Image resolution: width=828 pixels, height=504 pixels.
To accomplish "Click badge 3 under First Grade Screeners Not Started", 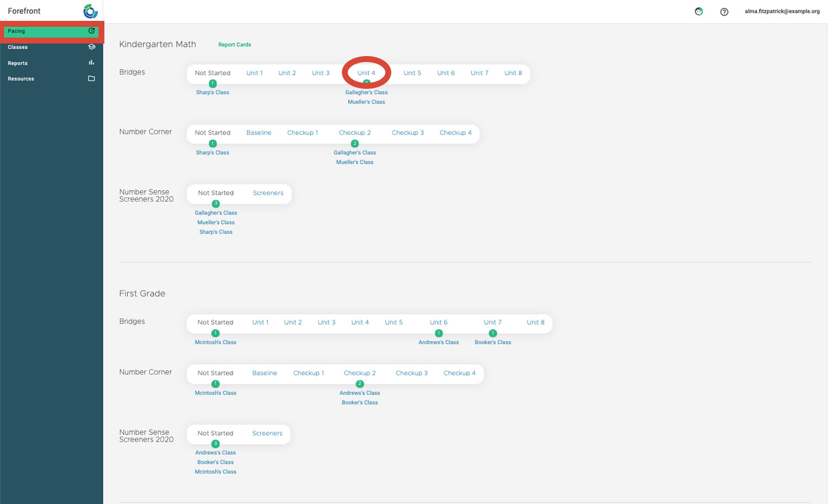I will pos(215,444).
